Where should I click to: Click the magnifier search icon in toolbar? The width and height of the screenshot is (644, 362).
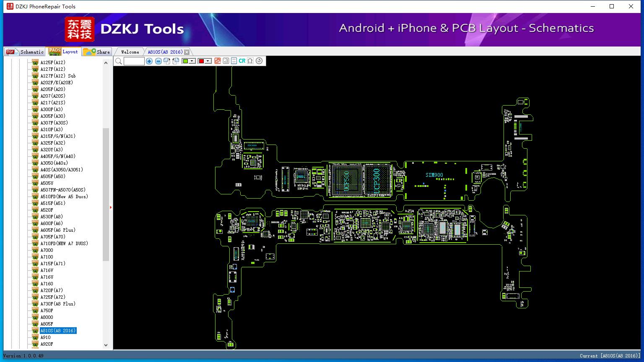pos(119,61)
